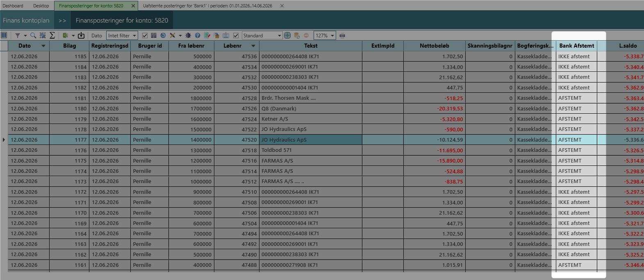Open search with the magnifier icon
This screenshot has width=644, height=280.
pos(33,35)
